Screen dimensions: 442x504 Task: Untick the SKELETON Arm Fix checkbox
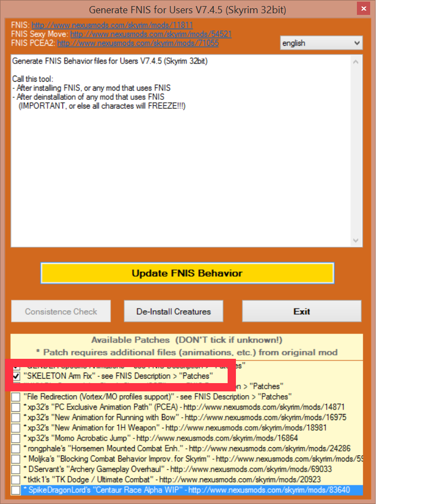point(16,376)
